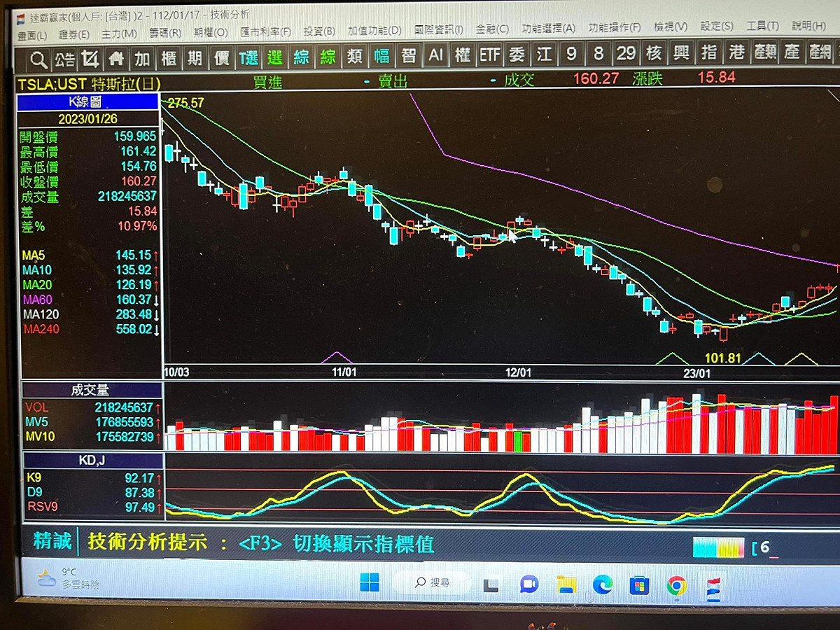Viewport: 840px width, 630px height.
Task: Open the 金融(C) menu
Action: (492, 29)
